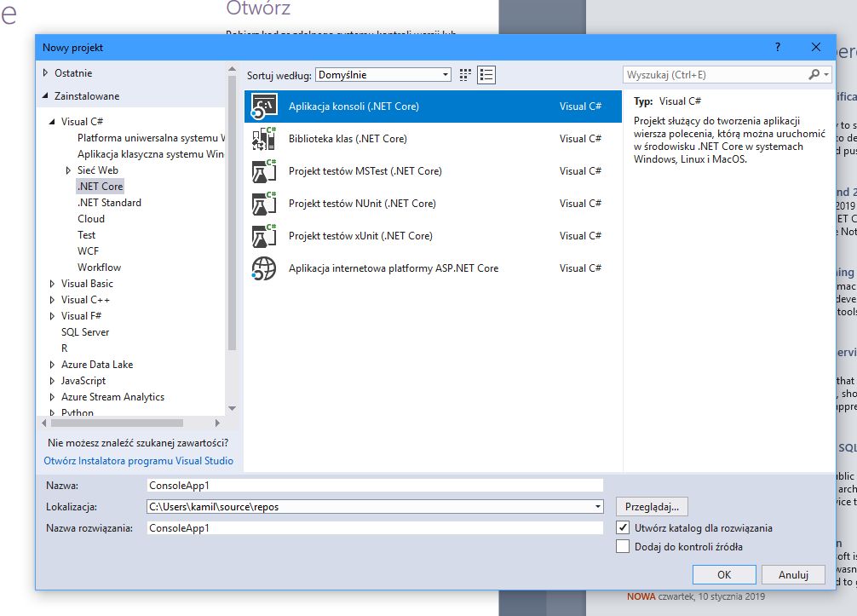Click the tree horizontal scrollbar left arrow
Screen dimensions: 857x616
[43, 423]
